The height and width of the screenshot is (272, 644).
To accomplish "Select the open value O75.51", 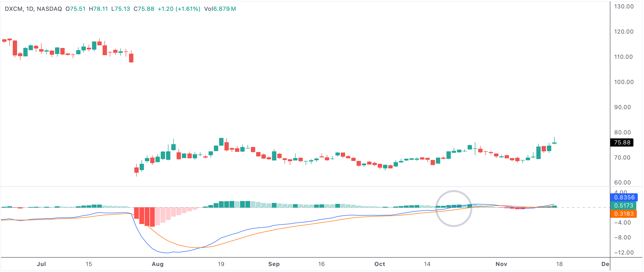I will 75,9.
